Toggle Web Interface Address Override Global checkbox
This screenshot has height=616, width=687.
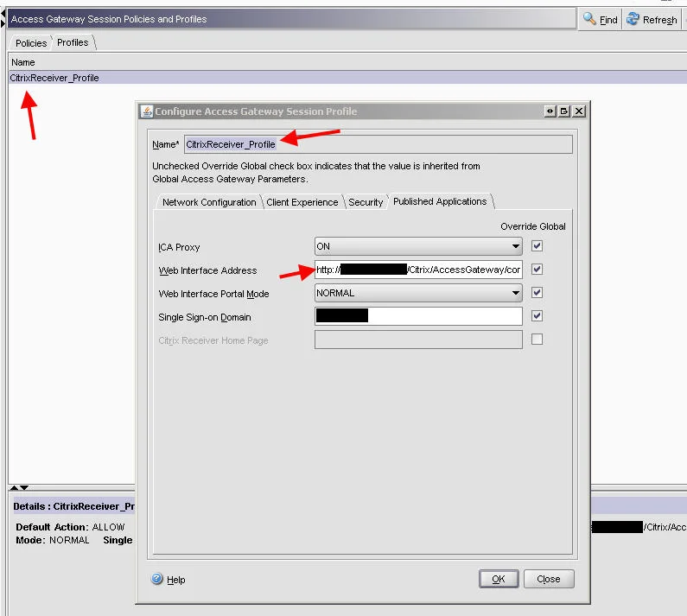pos(537,269)
